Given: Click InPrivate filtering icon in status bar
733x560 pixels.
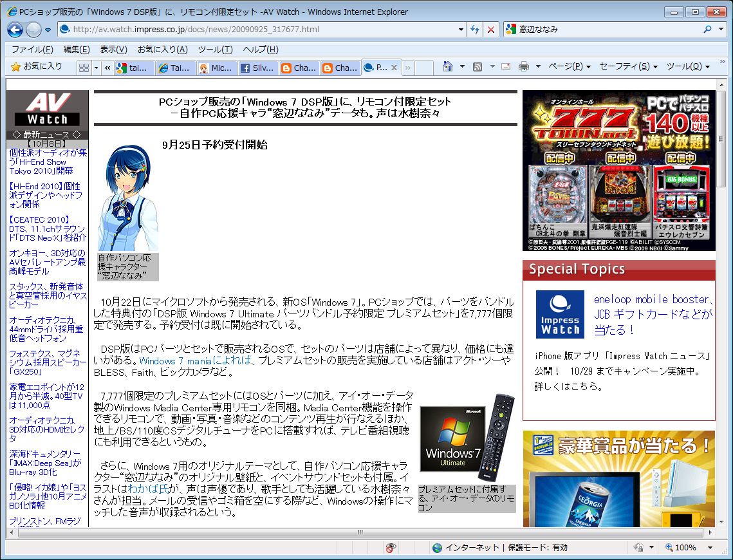Looking at the screenshot, I should [391, 547].
